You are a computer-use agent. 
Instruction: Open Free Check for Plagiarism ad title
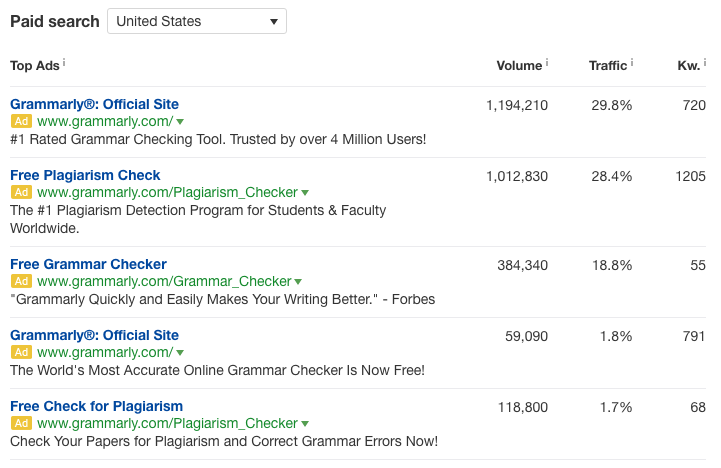click(97, 406)
